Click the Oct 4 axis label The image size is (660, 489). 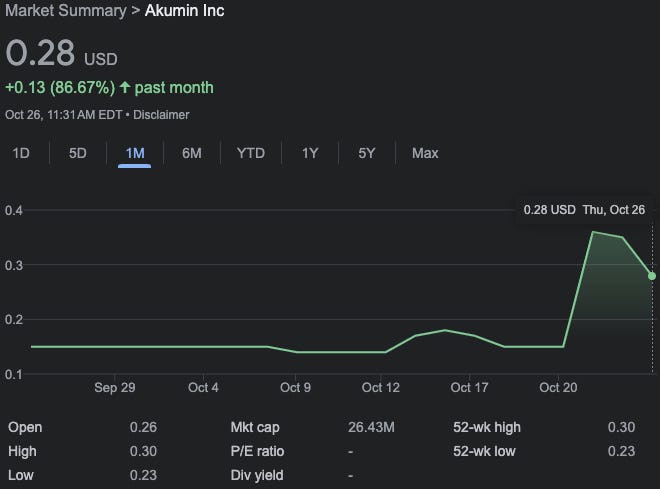(203, 387)
